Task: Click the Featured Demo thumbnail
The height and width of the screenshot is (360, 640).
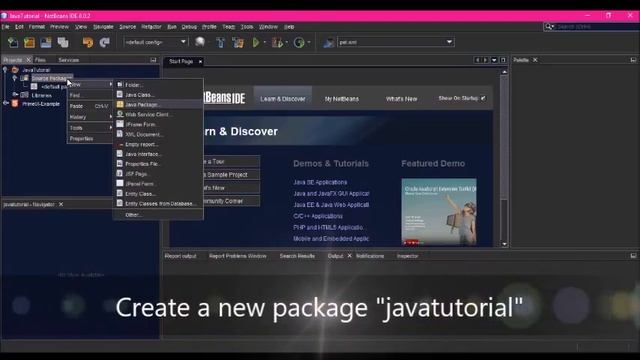Action: (439, 212)
